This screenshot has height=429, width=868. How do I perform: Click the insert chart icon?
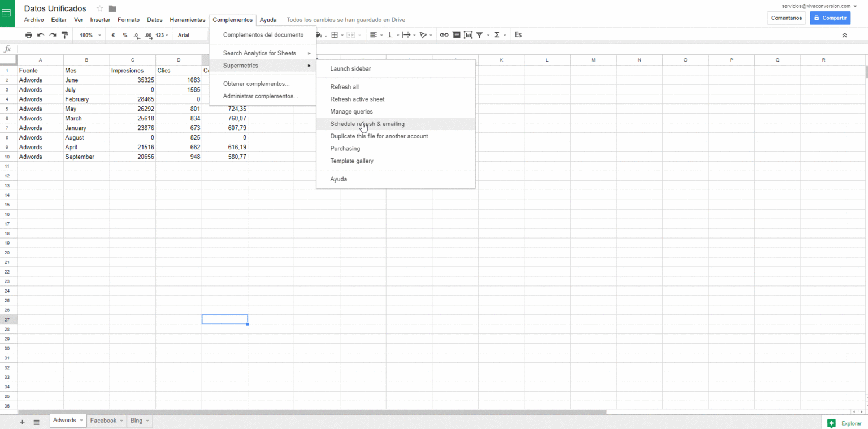(x=468, y=35)
